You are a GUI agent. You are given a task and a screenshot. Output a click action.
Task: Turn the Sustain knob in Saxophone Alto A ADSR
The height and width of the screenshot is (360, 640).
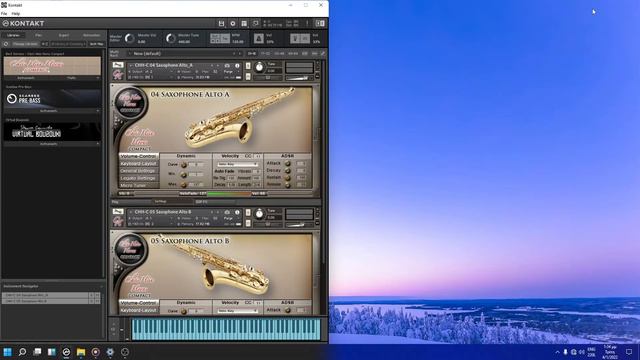288,178
